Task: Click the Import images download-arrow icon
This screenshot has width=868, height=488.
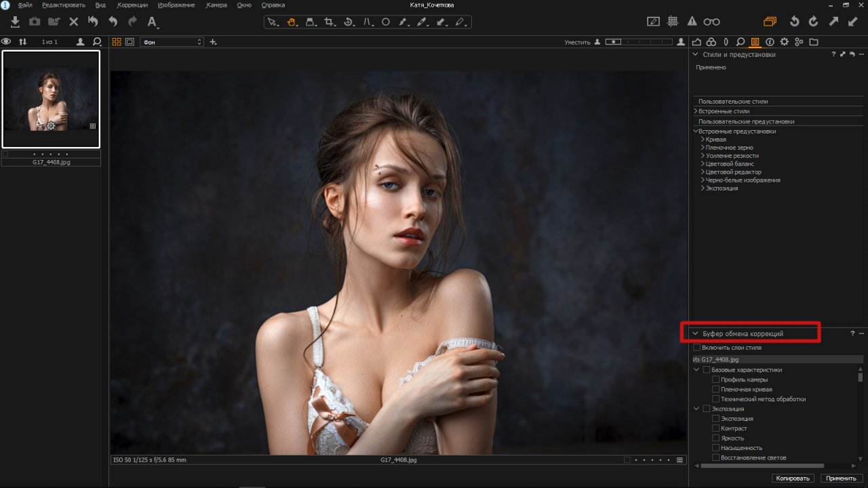Action: pos(15,22)
